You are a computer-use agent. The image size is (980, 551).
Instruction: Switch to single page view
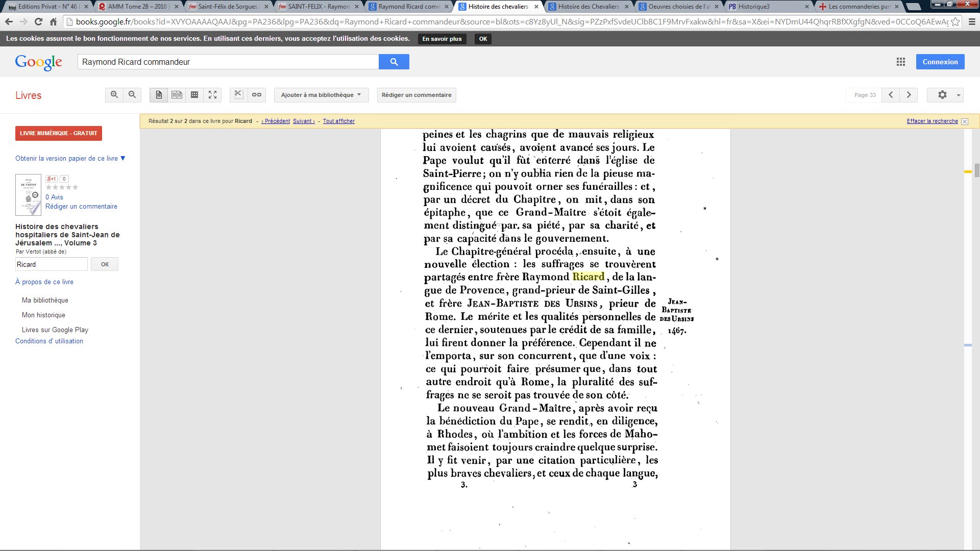tap(159, 95)
